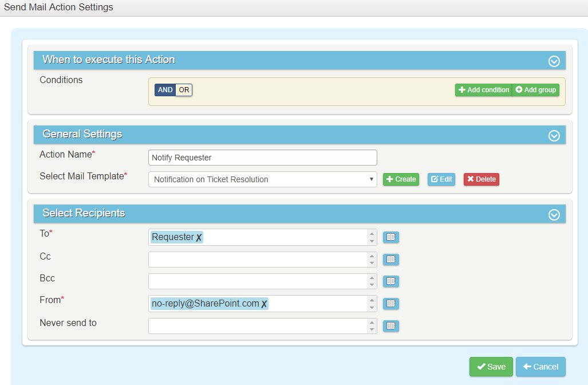Delete the selected mail template

[x=481, y=179]
